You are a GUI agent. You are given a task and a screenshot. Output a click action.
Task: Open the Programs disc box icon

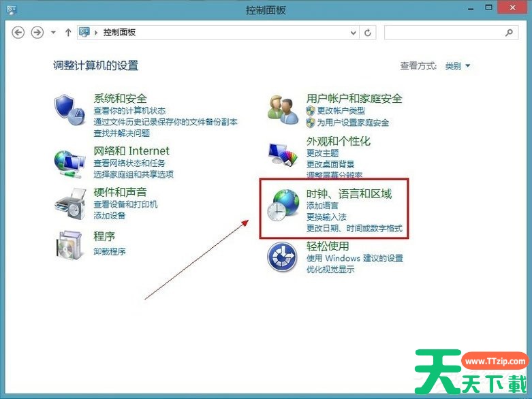click(x=69, y=244)
